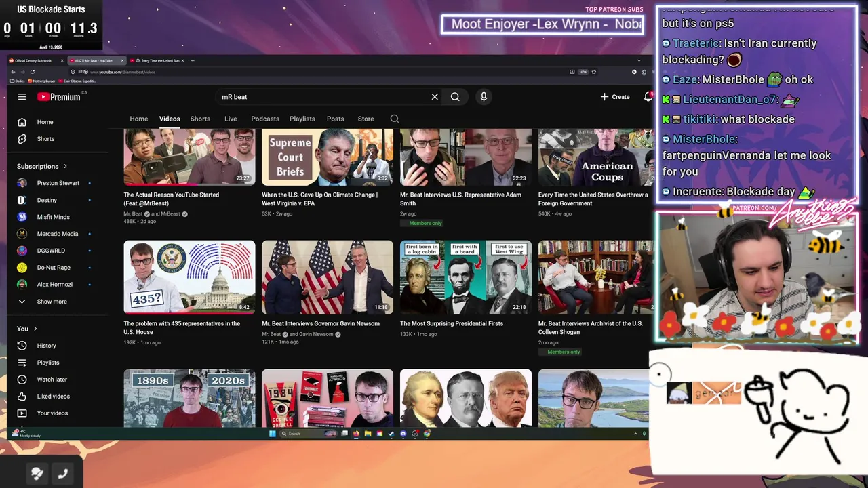The image size is (868, 488).
Task: Open Mercado Media subscription channel
Action: (58, 234)
